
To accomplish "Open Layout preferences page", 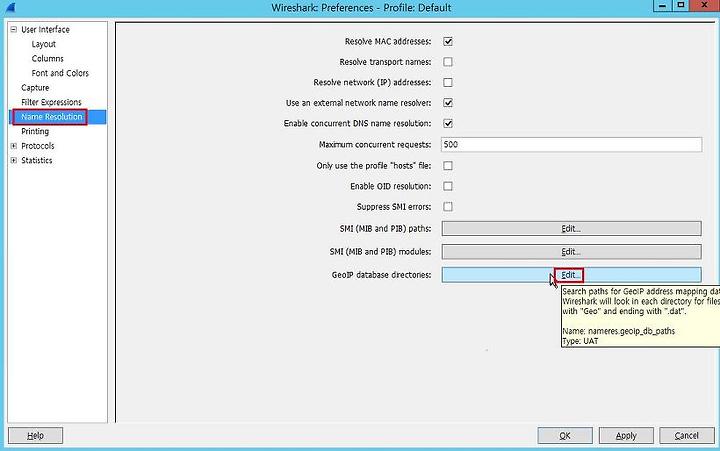I will point(44,44).
